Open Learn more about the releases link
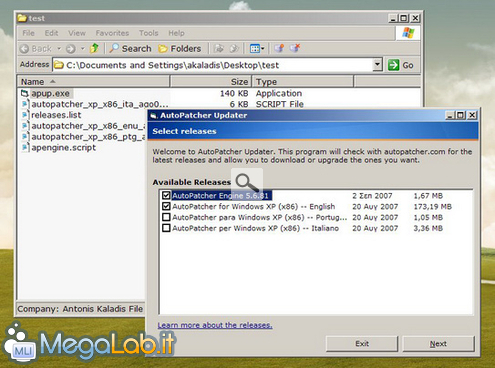 pyautogui.click(x=215, y=325)
